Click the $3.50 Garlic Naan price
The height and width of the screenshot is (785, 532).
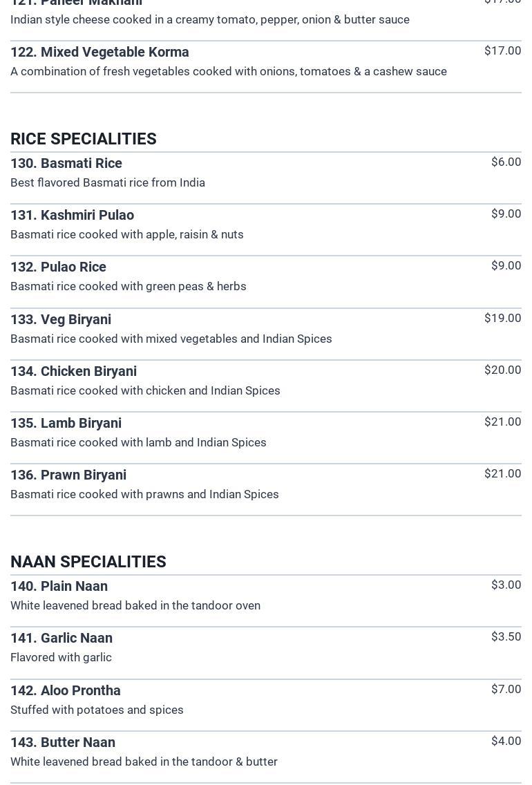[506, 636]
